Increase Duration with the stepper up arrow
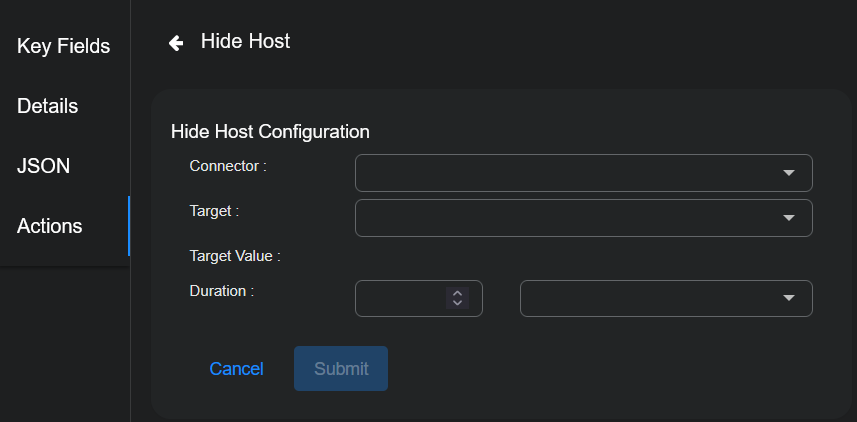The height and width of the screenshot is (422, 857). 457,293
